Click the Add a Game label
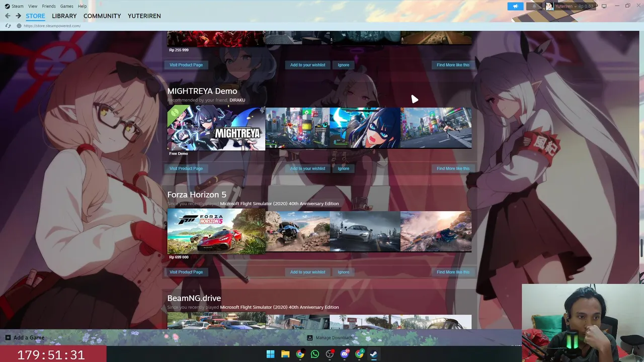 (29, 338)
